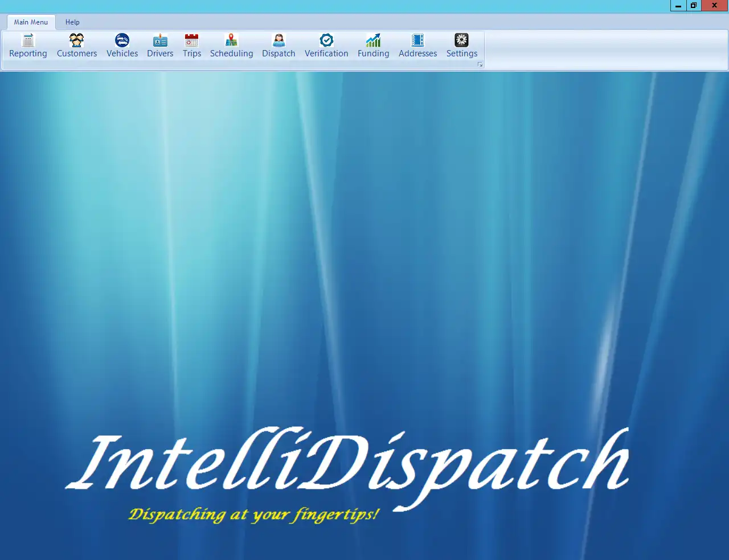This screenshot has height=560, width=729.
Task: Open the Verification module
Action: (326, 46)
